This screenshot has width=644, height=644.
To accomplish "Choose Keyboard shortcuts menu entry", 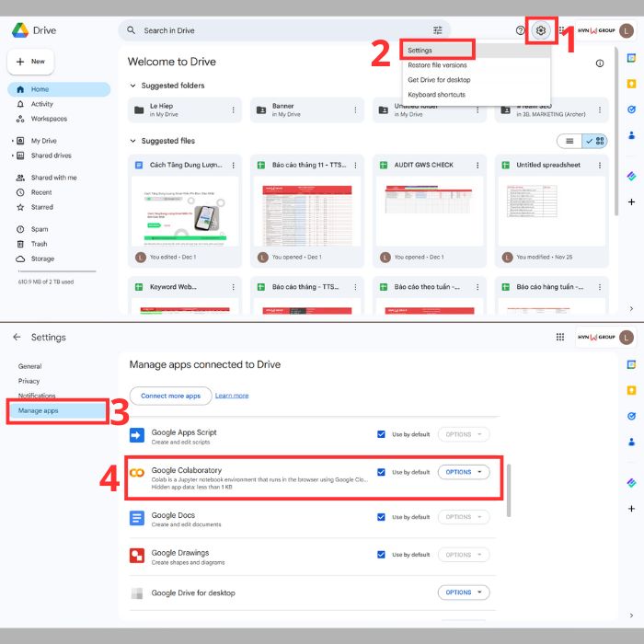I will pos(476,95).
